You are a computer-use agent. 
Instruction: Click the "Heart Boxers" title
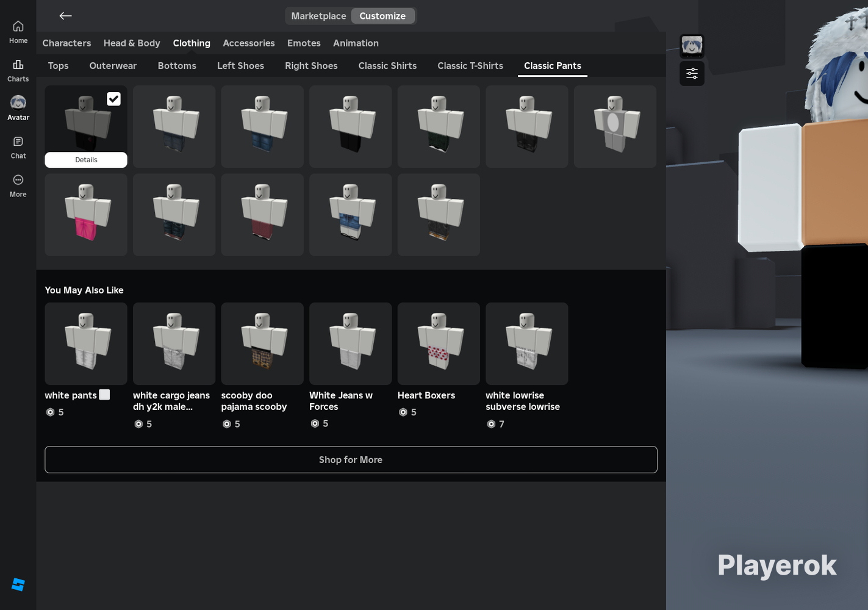click(426, 395)
